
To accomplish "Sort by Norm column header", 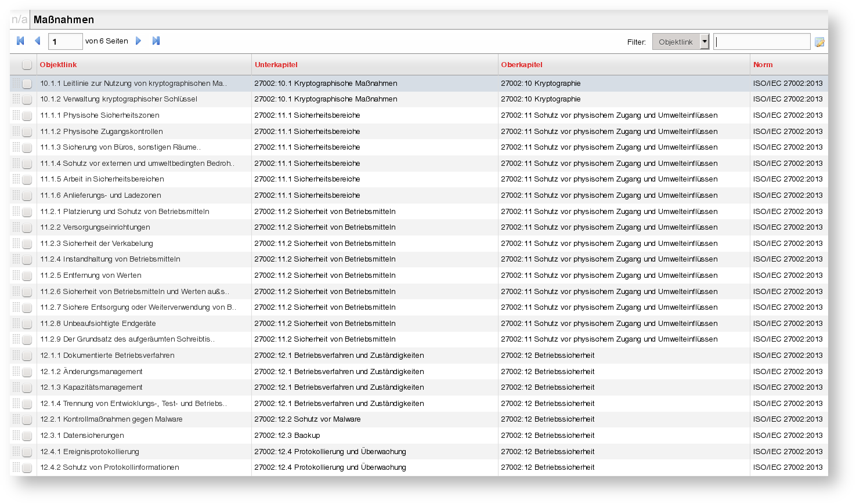I will tap(763, 65).
